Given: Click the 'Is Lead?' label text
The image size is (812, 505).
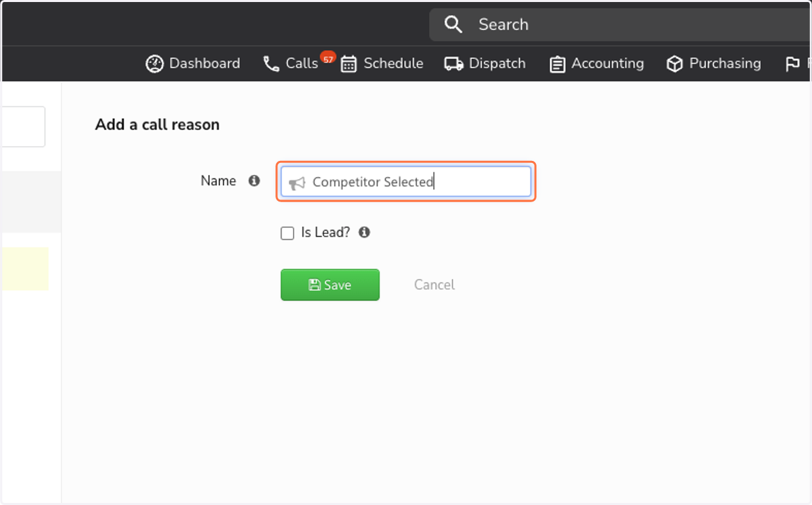Looking at the screenshot, I should tap(325, 233).
